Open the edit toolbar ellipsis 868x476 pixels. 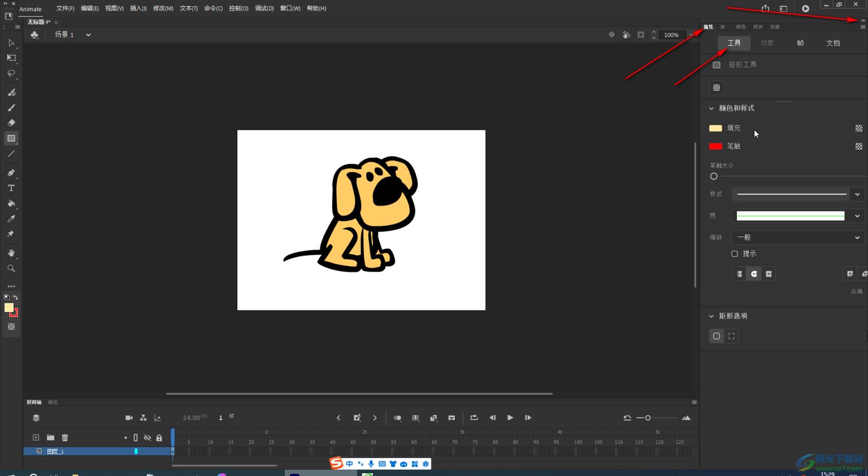[11, 286]
